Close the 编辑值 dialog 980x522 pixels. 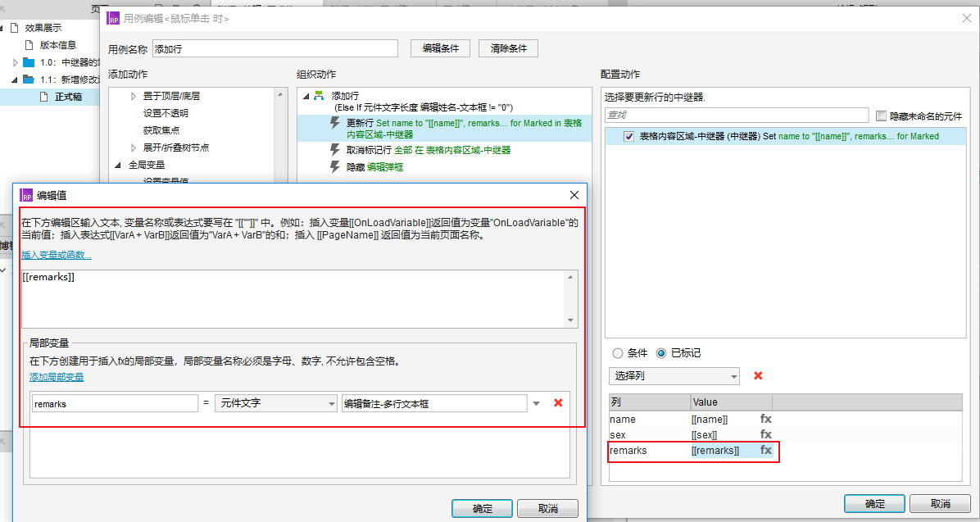574,196
